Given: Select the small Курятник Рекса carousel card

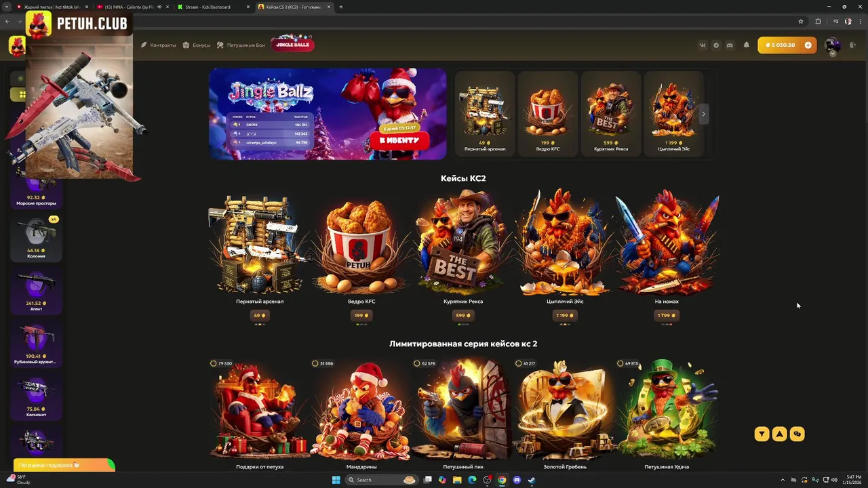Looking at the screenshot, I should [610, 114].
